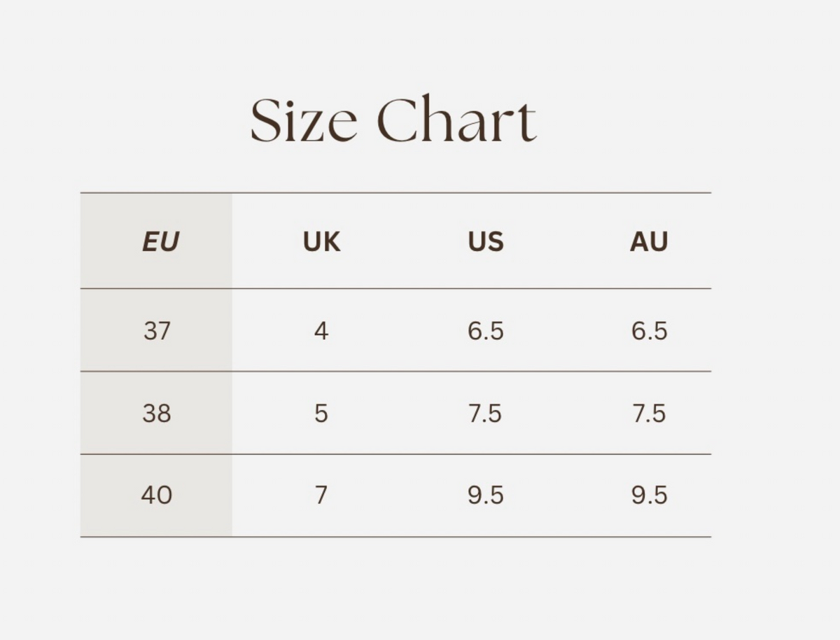
Task: Select the EU column header
Action: coord(160,241)
